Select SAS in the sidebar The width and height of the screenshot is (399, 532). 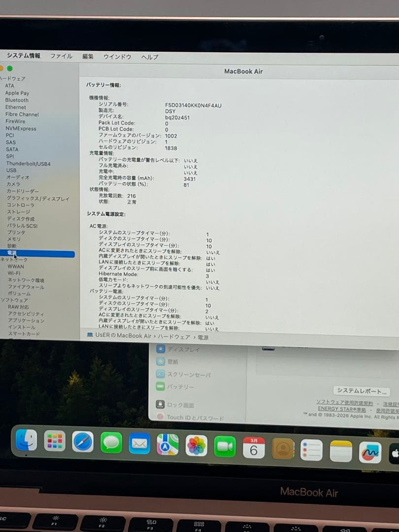click(x=10, y=142)
